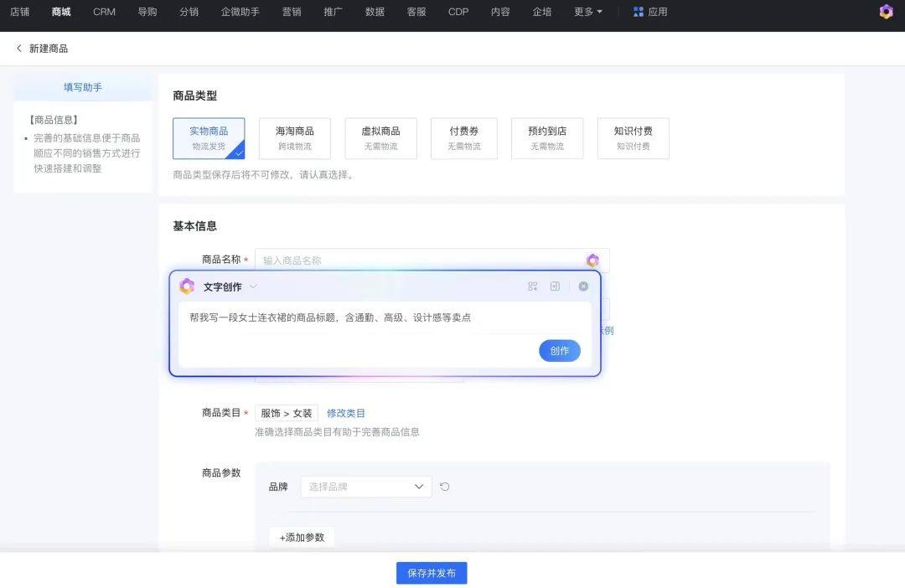Image resolution: width=905 pixels, height=588 pixels.
Task: Open the 选择品牌 brand dropdown
Action: coord(366,487)
